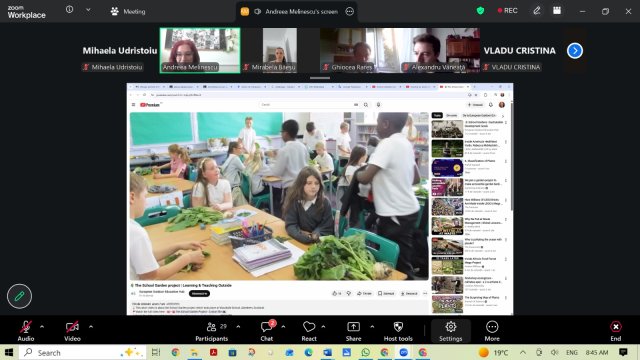Viewport: 640px width, 360px height.
Task: Open Host tools shield
Action: pyautogui.click(x=398, y=331)
